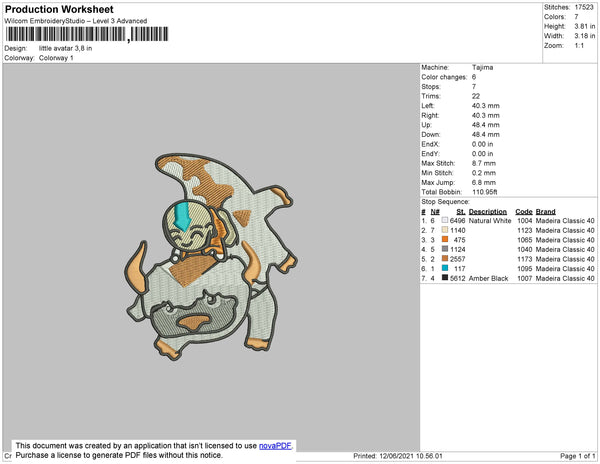The image size is (600, 464).
Task: Click the Stop Sequence label
Action: click(445, 202)
